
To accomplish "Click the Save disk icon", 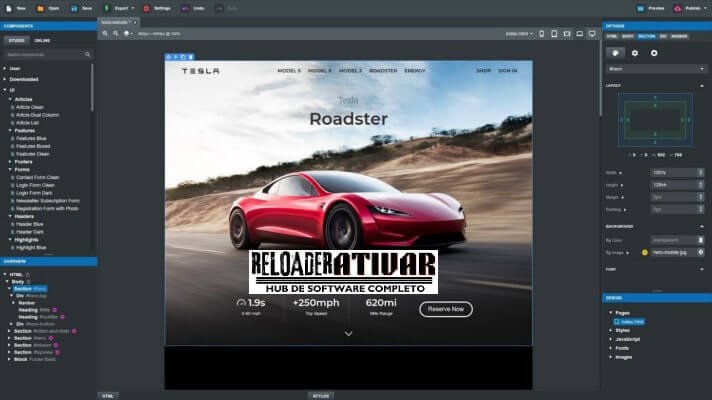I will 74,8.
